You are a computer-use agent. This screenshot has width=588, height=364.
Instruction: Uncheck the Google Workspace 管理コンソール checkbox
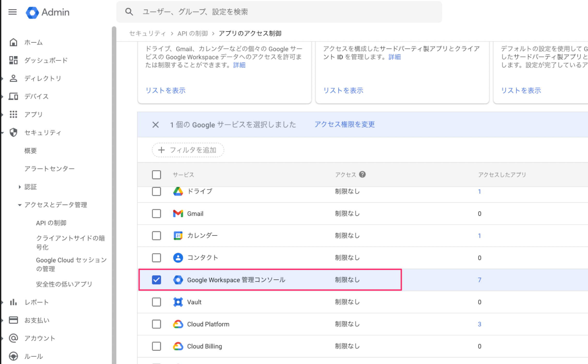[x=156, y=280]
